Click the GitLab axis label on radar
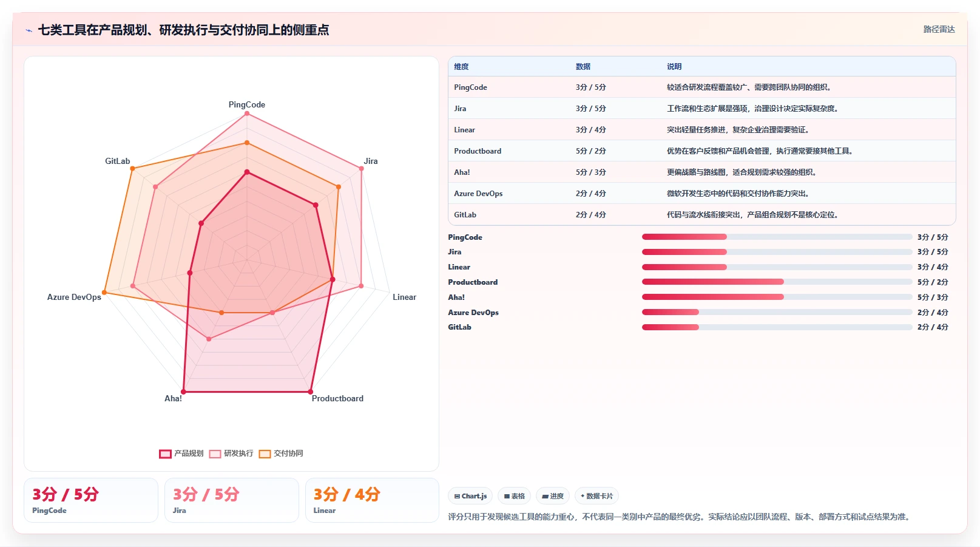Viewport: 980px width, 547px height. pos(118,161)
